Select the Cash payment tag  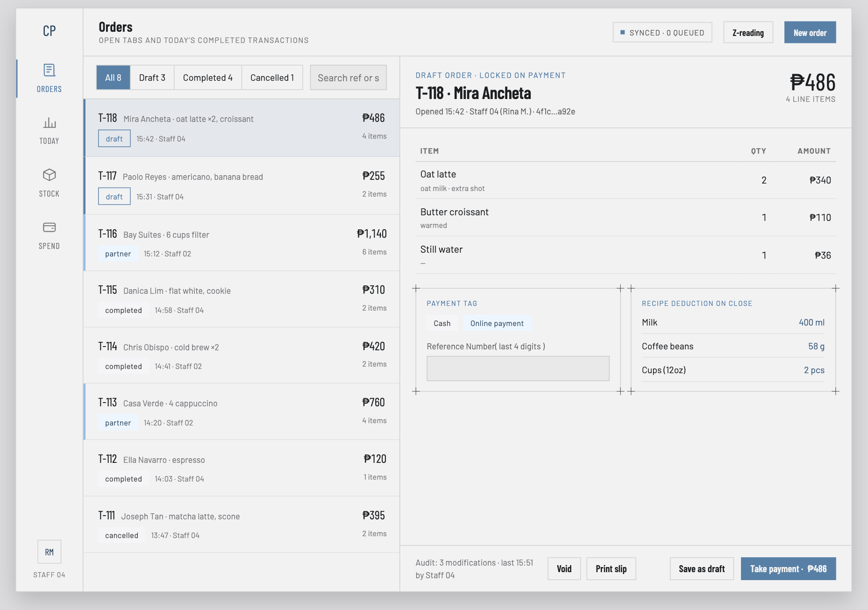click(x=442, y=323)
